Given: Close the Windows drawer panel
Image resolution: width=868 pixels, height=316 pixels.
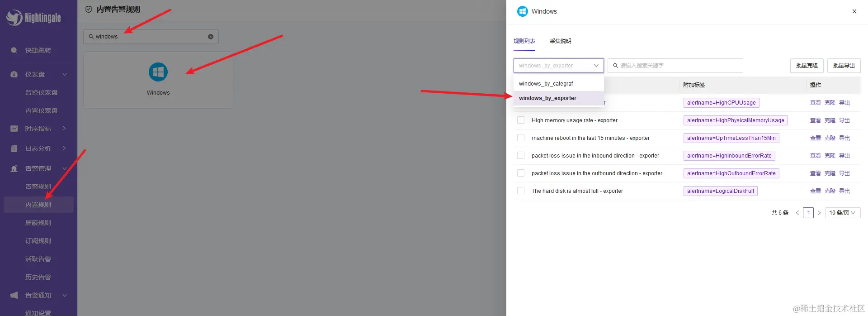Looking at the screenshot, I should click(x=854, y=11).
